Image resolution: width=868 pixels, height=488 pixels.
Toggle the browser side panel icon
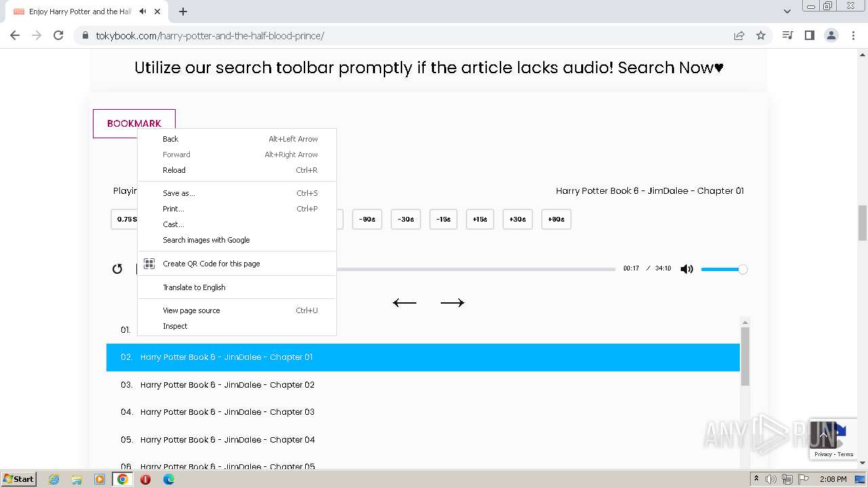[x=809, y=35]
